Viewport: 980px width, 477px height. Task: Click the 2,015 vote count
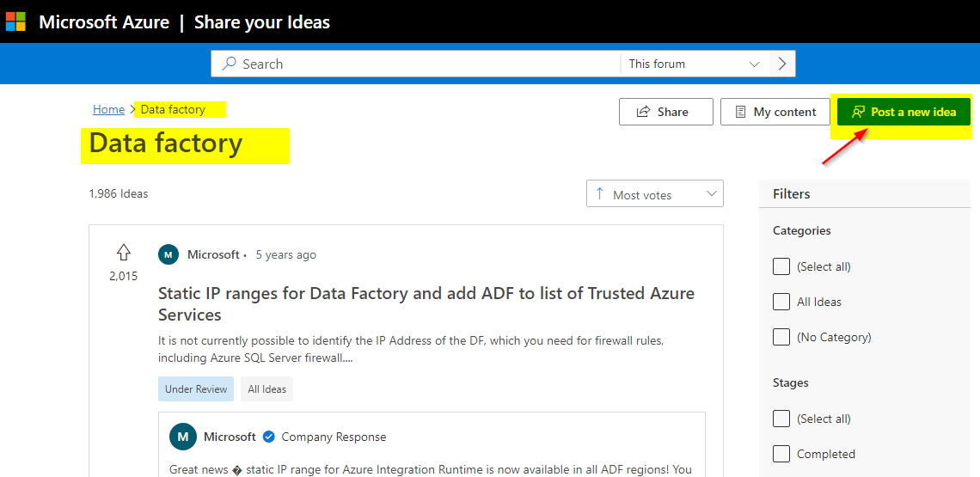124,276
